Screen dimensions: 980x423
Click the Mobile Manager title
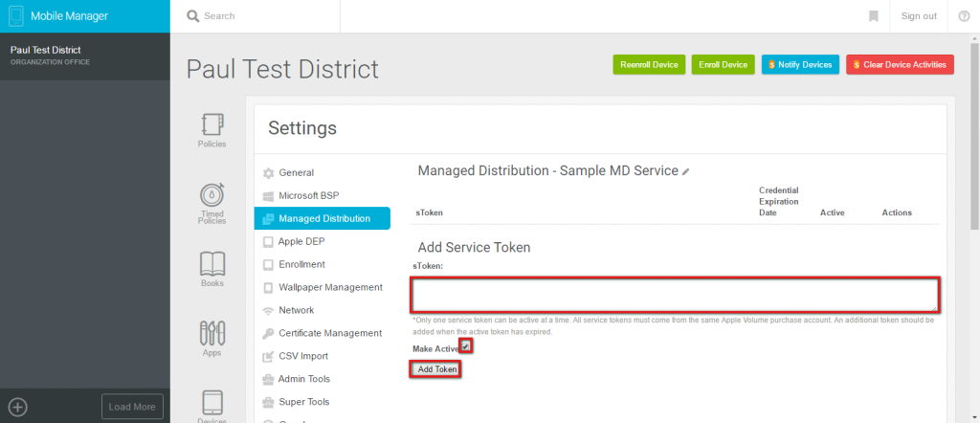[69, 16]
